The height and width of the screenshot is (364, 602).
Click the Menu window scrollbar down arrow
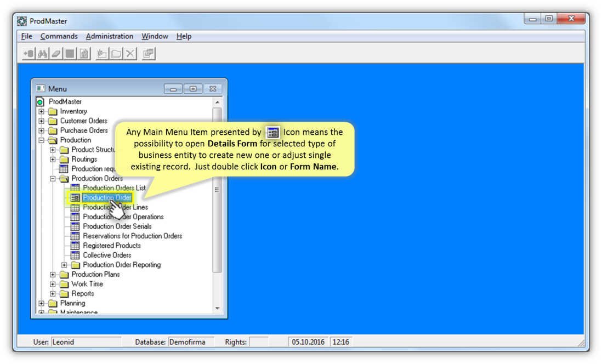click(x=217, y=308)
